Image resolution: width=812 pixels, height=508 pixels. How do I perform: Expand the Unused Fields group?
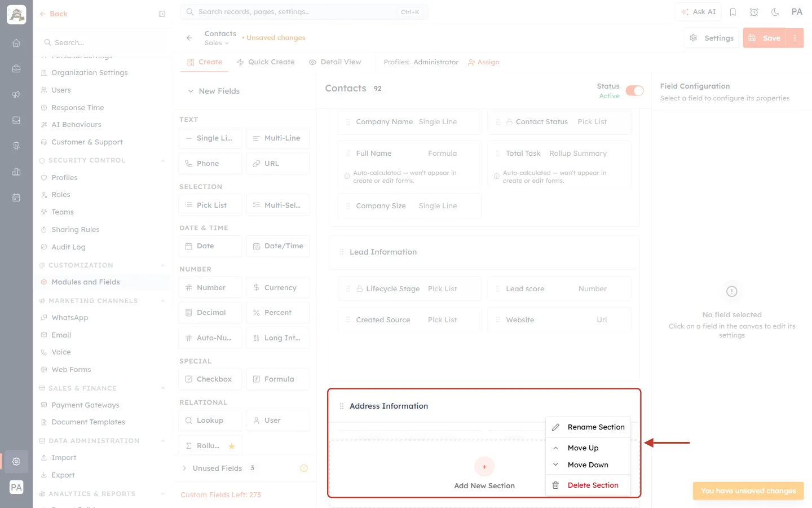(x=184, y=468)
